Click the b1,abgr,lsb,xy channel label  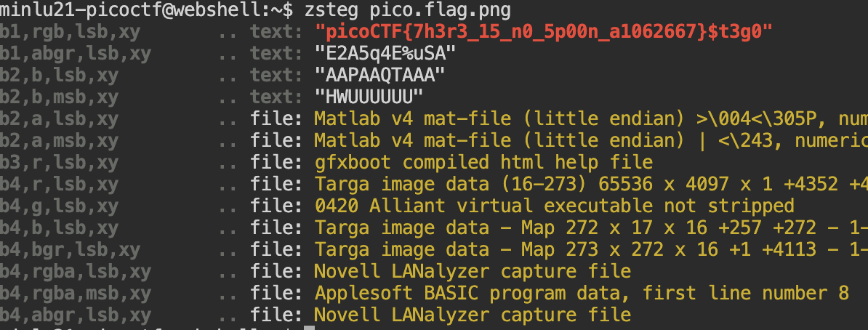tap(76, 53)
